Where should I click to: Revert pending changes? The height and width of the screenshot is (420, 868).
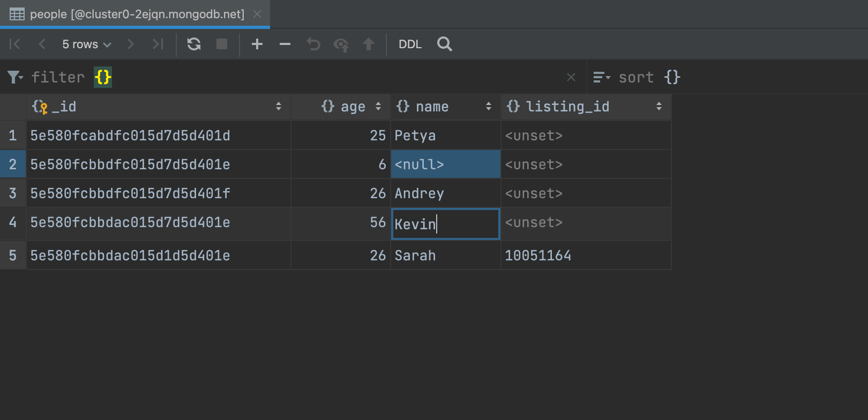tap(313, 44)
